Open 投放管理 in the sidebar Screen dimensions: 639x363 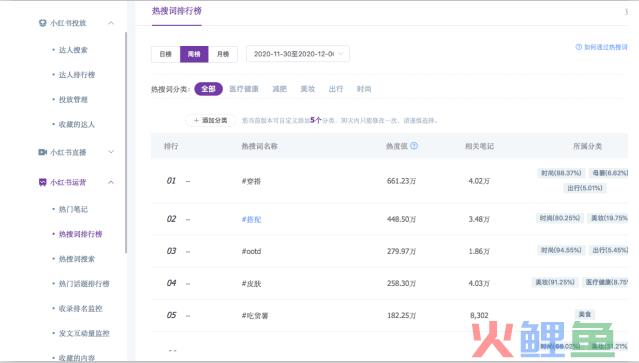73,99
